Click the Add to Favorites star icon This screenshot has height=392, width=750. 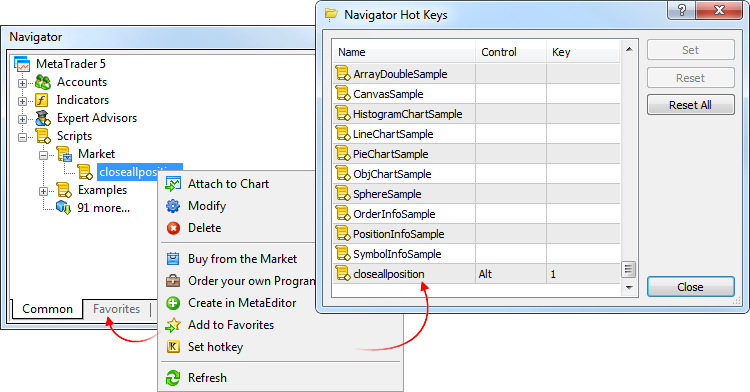point(173,325)
